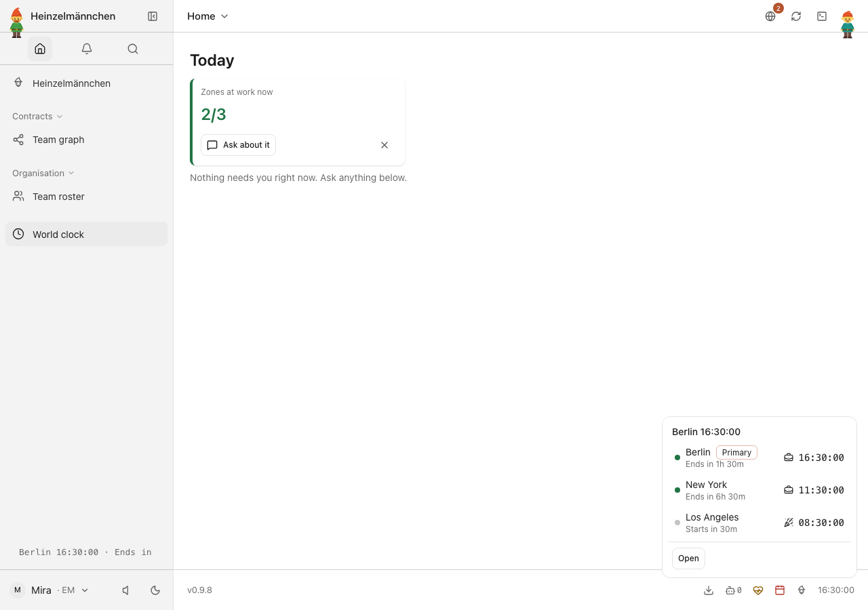Open the Mira user menu
868x610 pixels.
[x=50, y=590]
